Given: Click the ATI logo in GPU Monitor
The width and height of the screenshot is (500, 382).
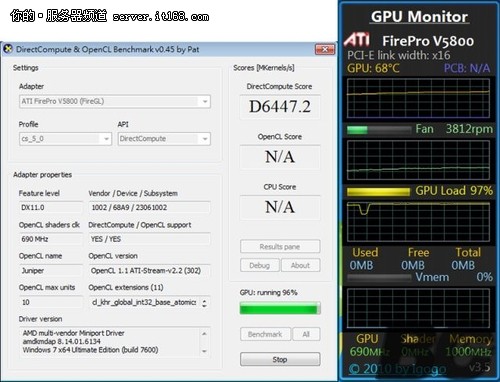Looking at the screenshot, I should pyautogui.click(x=357, y=39).
